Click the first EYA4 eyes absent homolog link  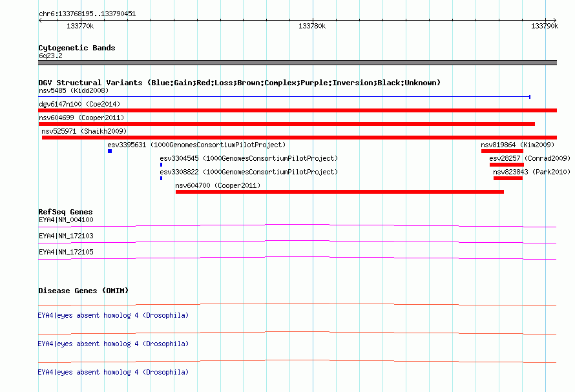click(x=113, y=315)
